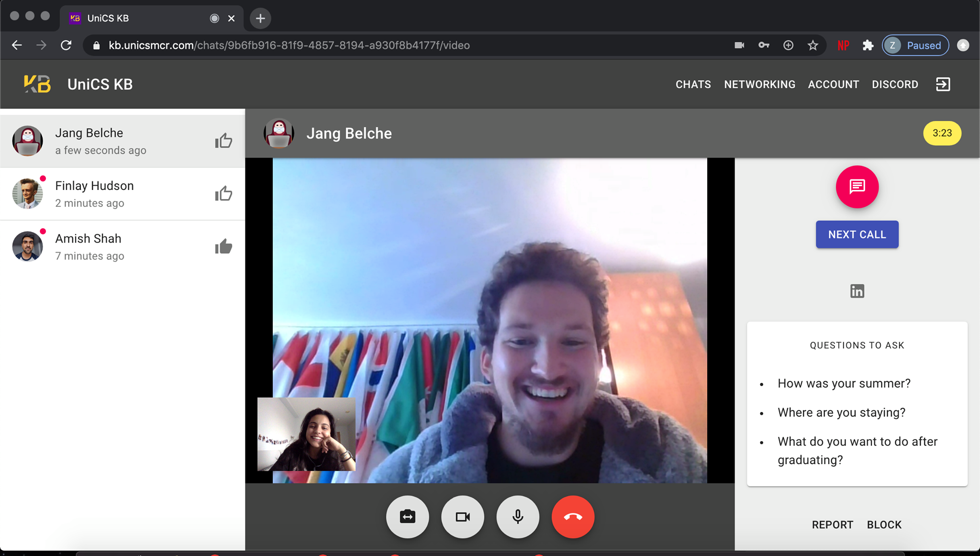End the call with red hang-up button

point(573,517)
